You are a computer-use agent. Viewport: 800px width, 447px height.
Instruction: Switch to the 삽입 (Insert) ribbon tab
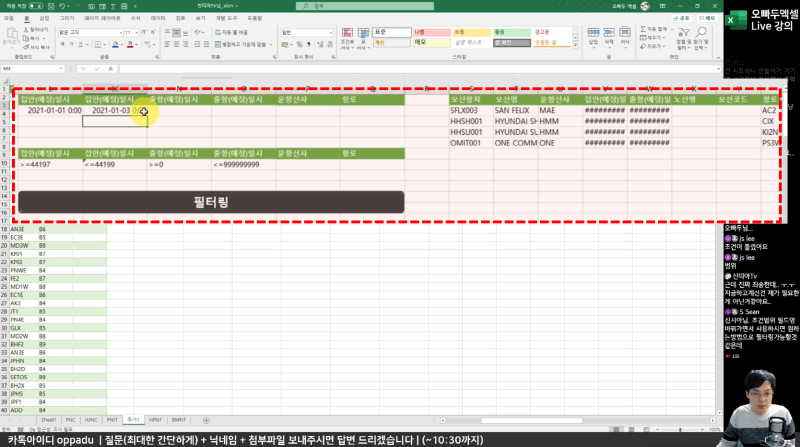(44, 18)
